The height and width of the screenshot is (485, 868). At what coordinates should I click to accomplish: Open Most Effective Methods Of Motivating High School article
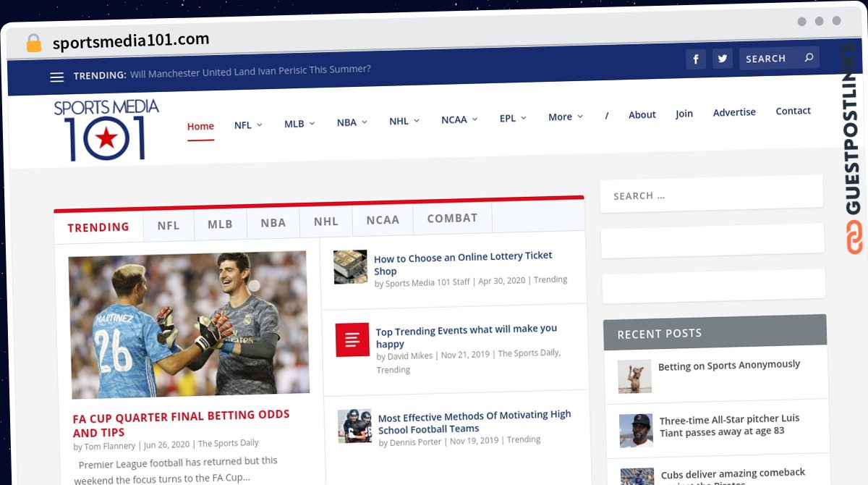475,422
